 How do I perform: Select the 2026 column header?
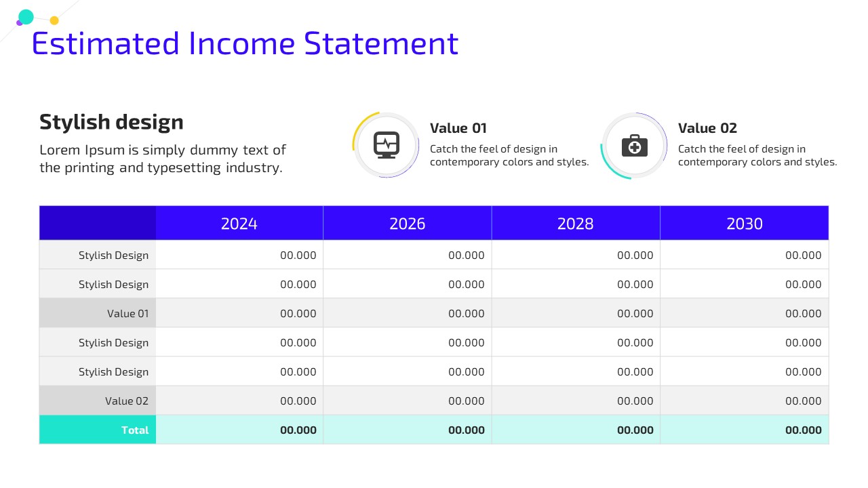click(408, 223)
